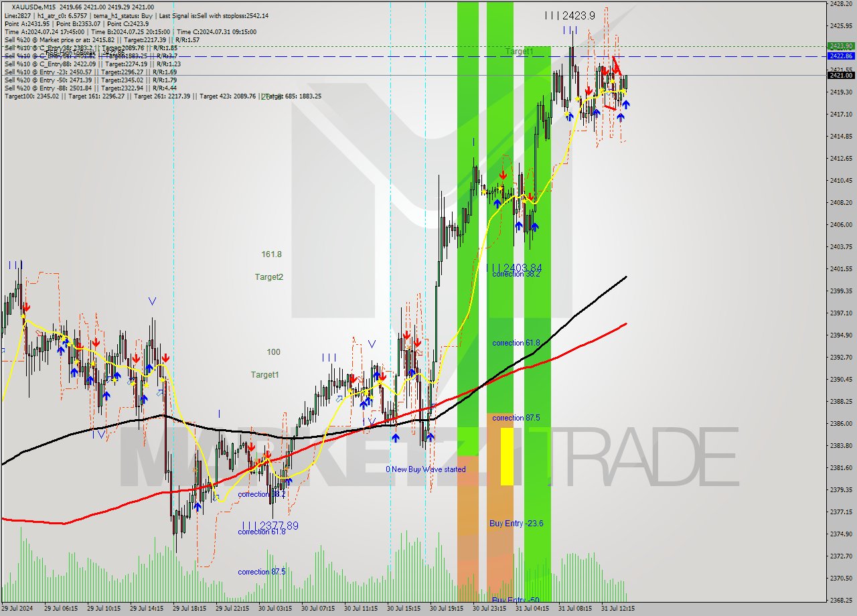Screen dimensions: 857x616
Task: Click 'correction 87.5' label in the green band
Action: tap(516, 418)
